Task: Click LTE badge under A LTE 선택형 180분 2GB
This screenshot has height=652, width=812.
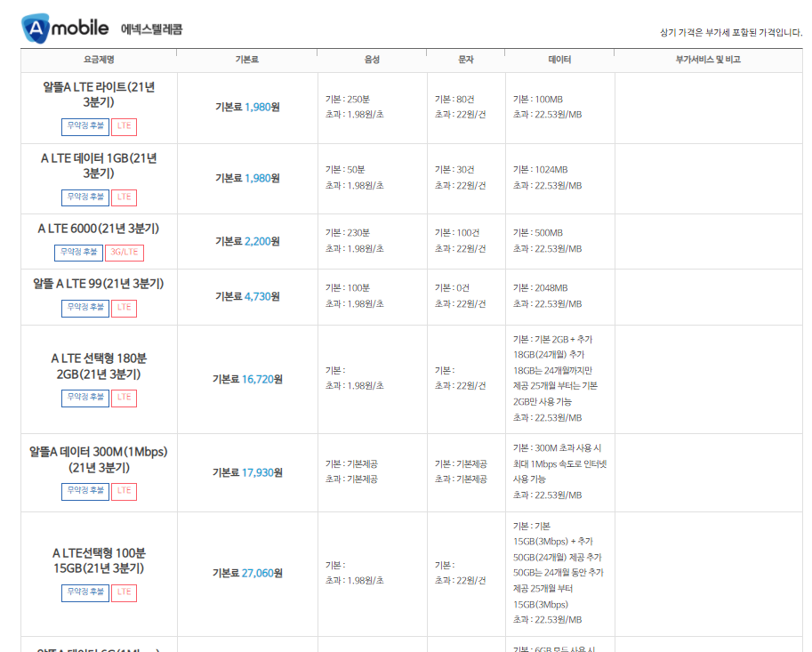Action: [125, 398]
